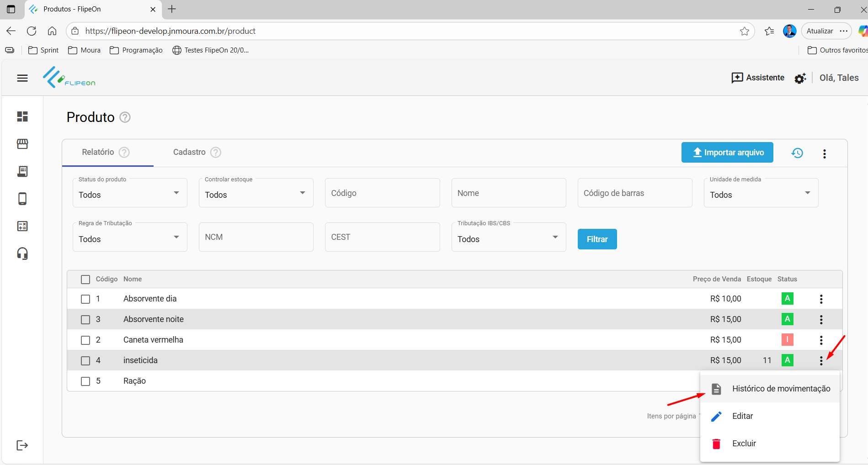Open help icon next to Produto title
Viewport: 868px width, 465px height.
pyautogui.click(x=125, y=117)
